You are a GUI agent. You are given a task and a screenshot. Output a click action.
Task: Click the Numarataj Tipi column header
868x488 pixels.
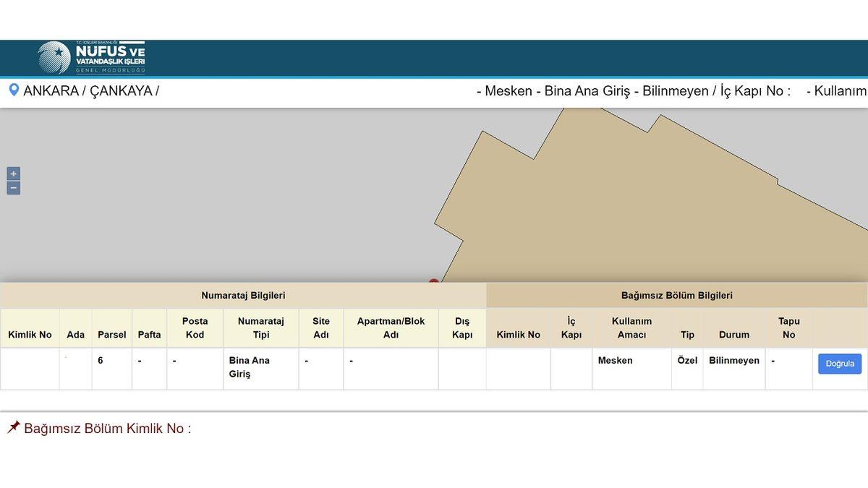[260, 328]
